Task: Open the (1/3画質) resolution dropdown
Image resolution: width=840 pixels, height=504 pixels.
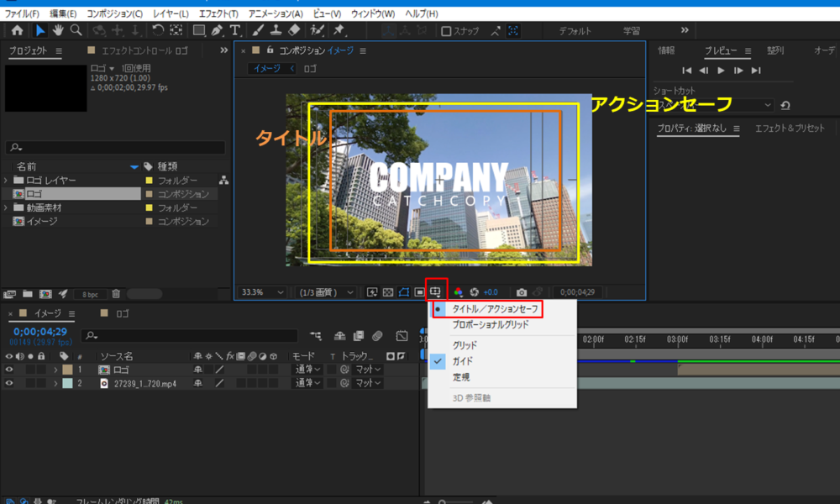Action: pyautogui.click(x=328, y=292)
